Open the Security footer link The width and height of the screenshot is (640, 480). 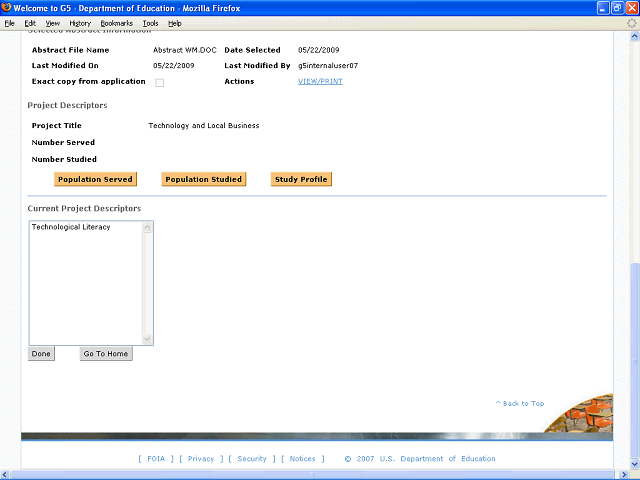point(252,459)
